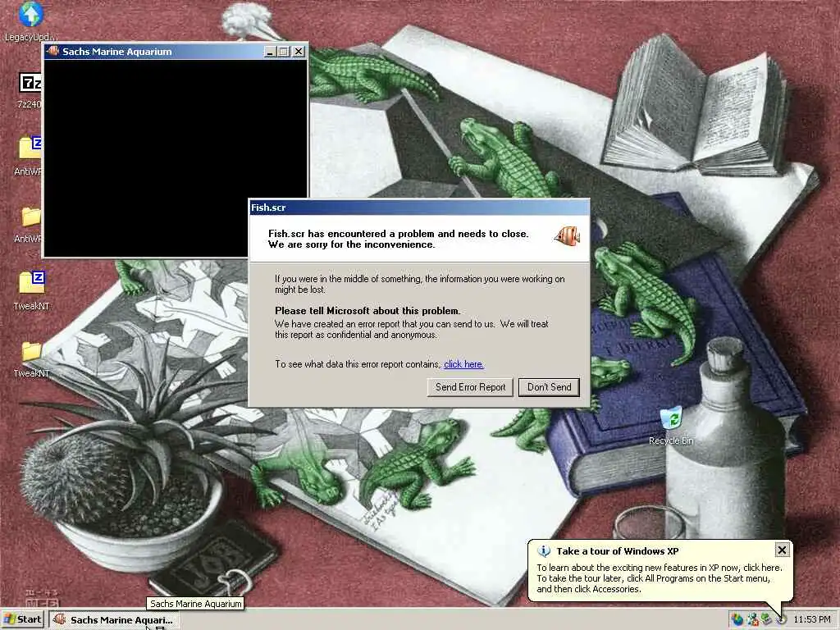This screenshot has height=630, width=840.
Task: Select the LegacyUpdate desktop icon
Action: point(30,21)
